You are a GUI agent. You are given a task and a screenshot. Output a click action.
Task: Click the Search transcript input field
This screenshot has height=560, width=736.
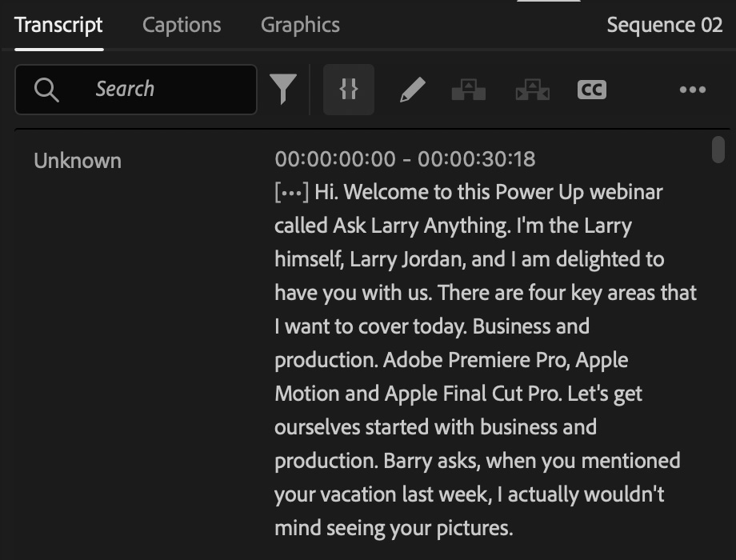[160, 89]
